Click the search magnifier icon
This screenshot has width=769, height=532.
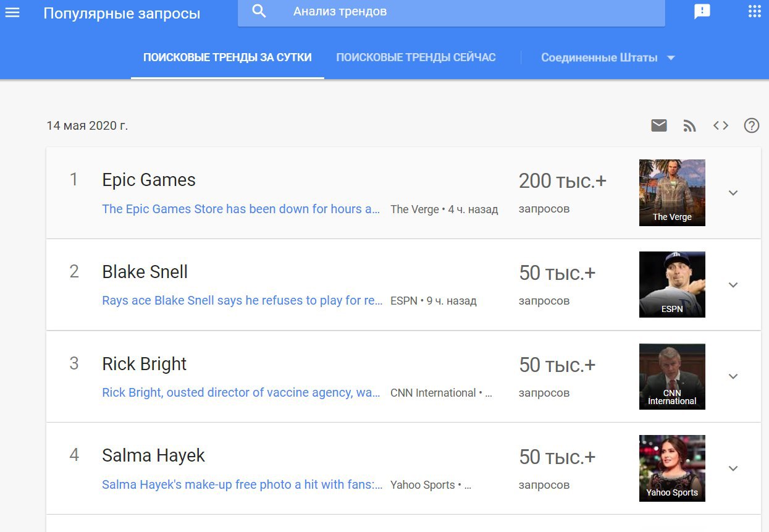pyautogui.click(x=259, y=11)
